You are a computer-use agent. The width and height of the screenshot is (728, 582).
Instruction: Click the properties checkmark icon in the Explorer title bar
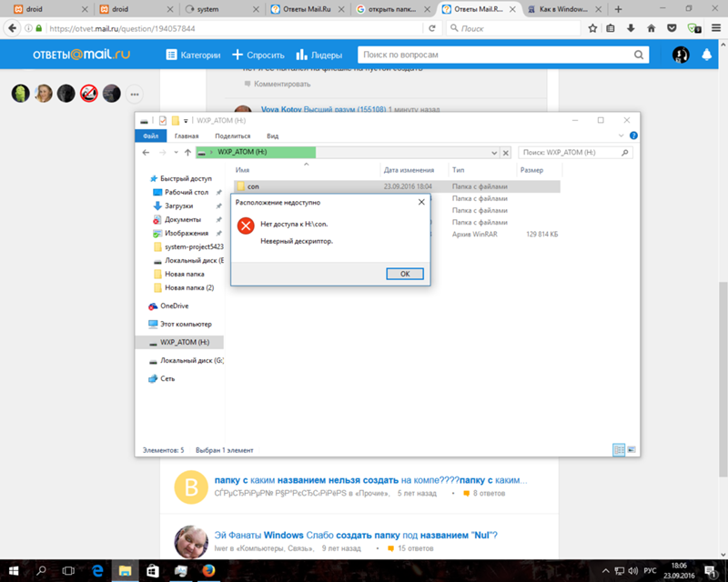163,121
